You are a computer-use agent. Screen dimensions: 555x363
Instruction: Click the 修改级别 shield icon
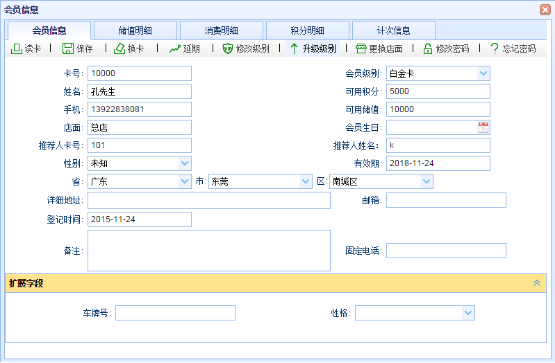pos(227,48)
